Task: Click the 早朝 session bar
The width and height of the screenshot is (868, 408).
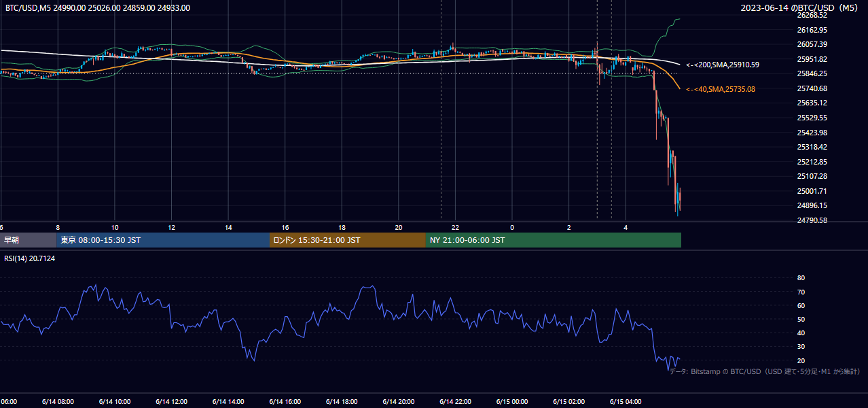Action: click(28, 240)
